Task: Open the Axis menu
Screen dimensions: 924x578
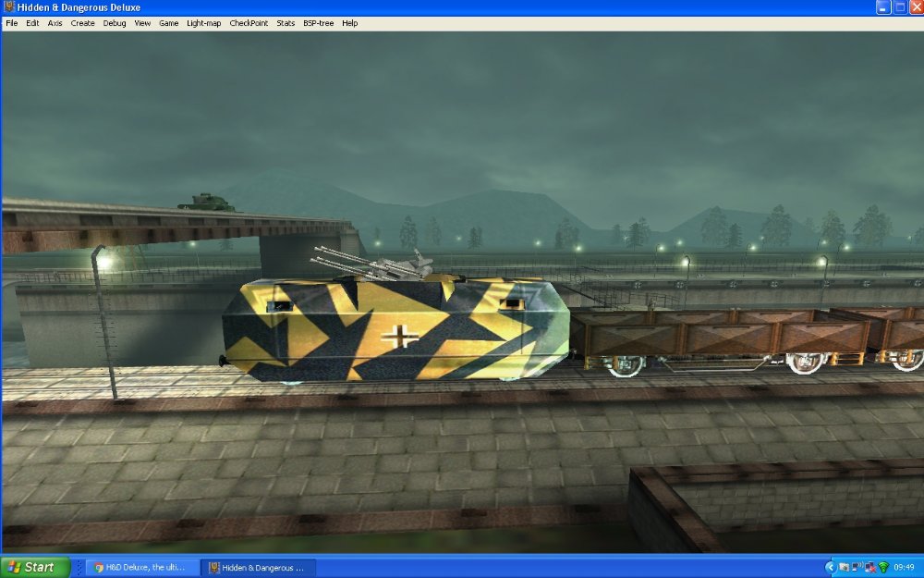Action: [x=55, y=23]
